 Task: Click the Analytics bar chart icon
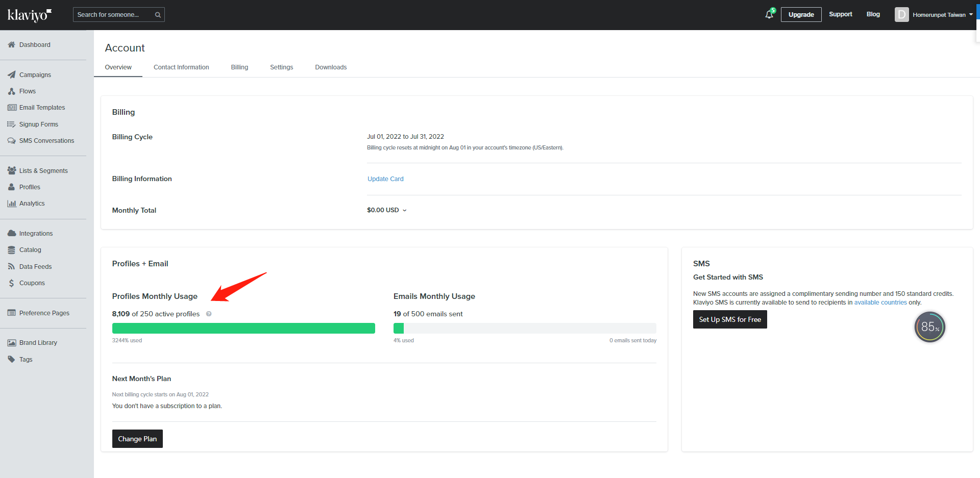click(x=12, y=204)
